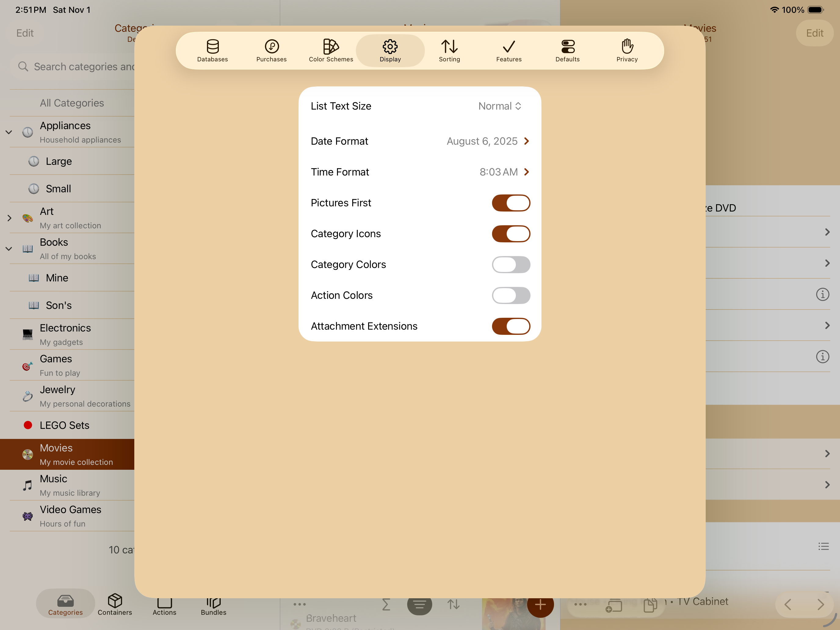Disable the Pictures First switch
840x630 pixels.
click(511, 203)
